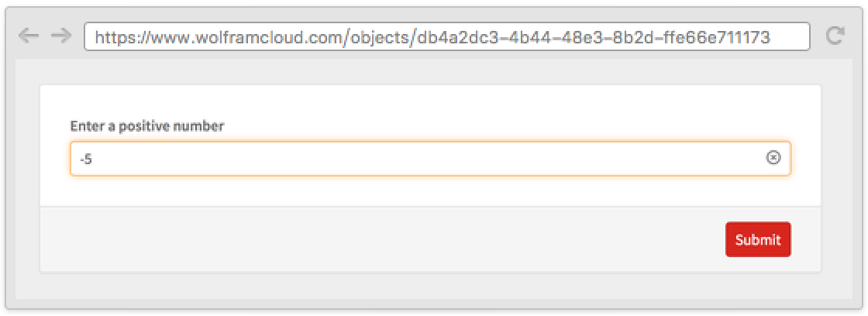Refresh the Wolfram Cloud form
This screenshot has height=316, width=868.
835,36
